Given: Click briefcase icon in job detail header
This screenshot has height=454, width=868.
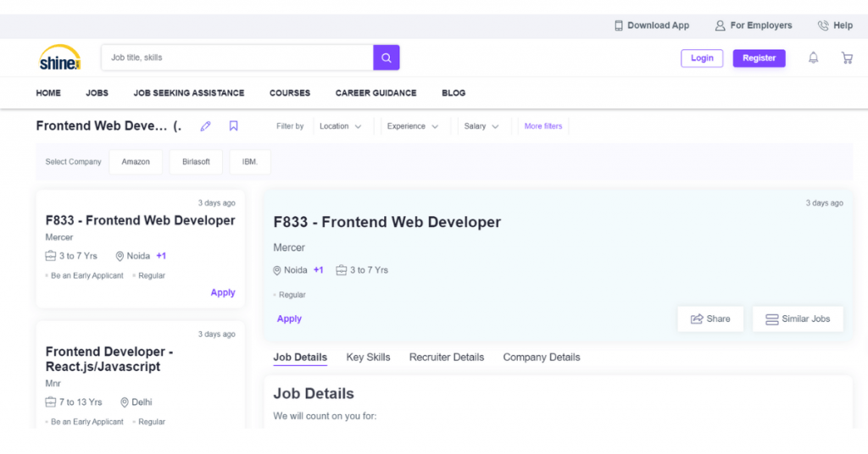Looking at the screenshot, I should (341, 270).
